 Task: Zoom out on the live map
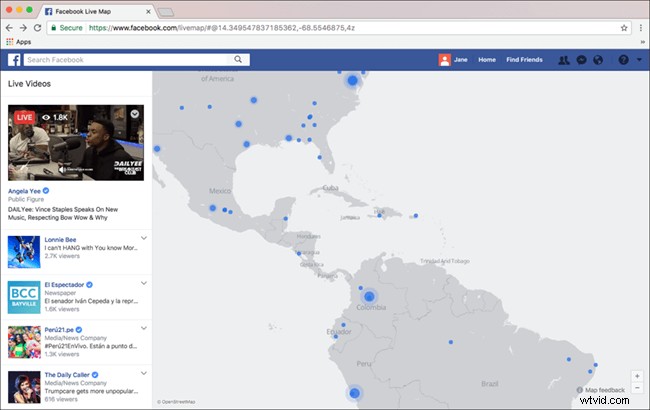(x=637, y=388)
